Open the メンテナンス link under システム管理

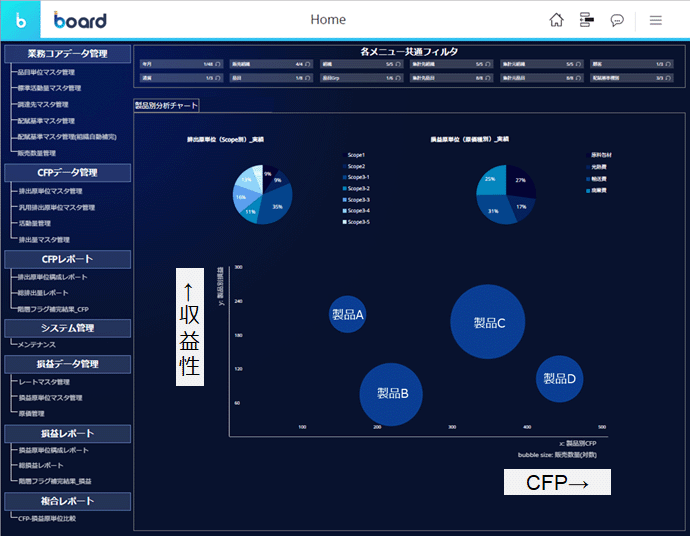39,344
